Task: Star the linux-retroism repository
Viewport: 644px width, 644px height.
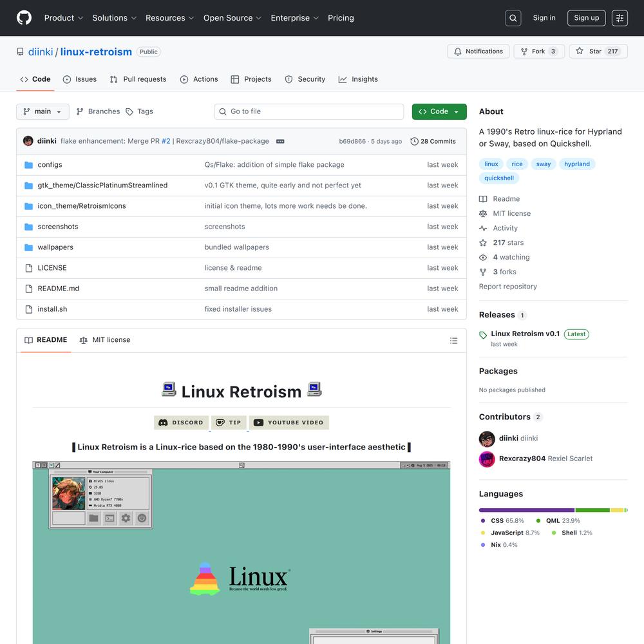Action: point(598,52)
